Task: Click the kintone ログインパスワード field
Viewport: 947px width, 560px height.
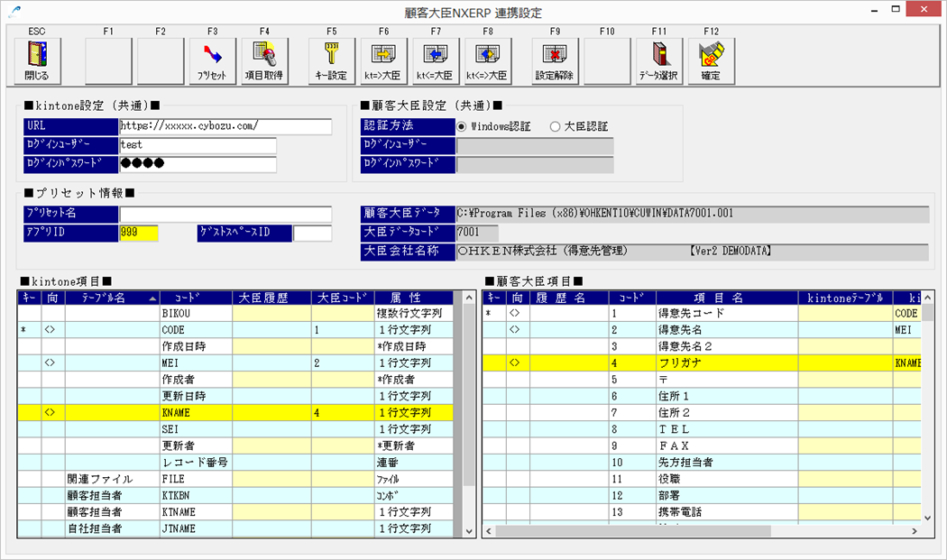Action: (198, 164)
